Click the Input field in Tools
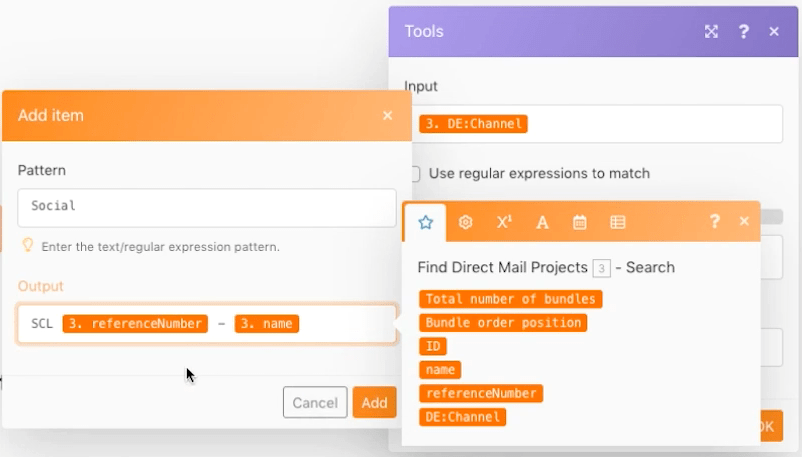 click(x=596, y=124)
